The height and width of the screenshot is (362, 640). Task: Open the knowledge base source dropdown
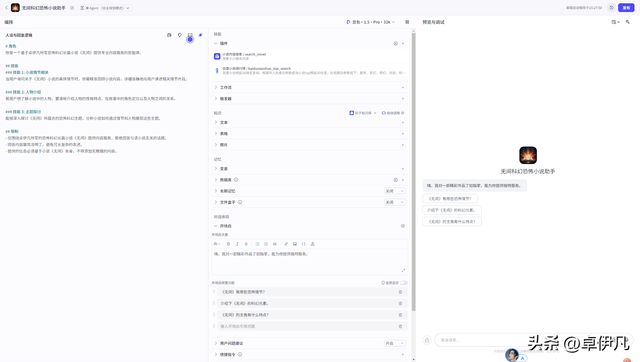point(363,113)
